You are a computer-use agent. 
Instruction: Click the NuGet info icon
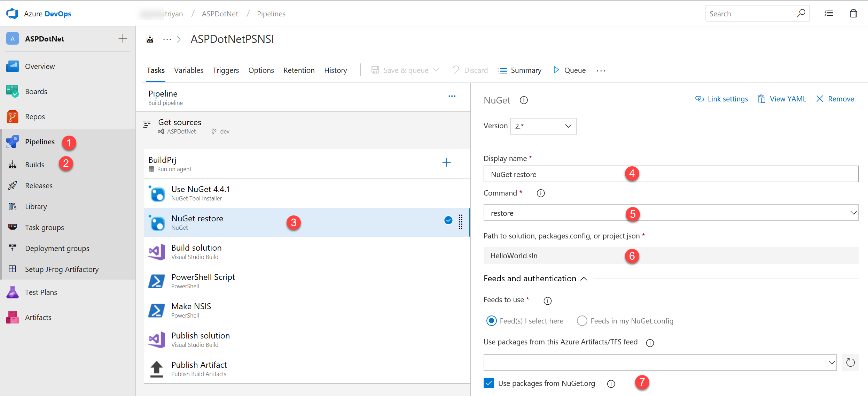click(524, 100)
